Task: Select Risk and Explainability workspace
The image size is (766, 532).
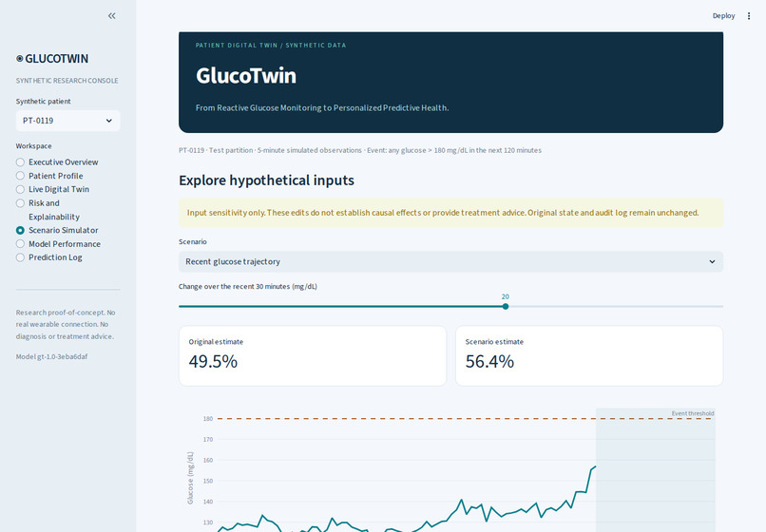Action: coord(48,210)
